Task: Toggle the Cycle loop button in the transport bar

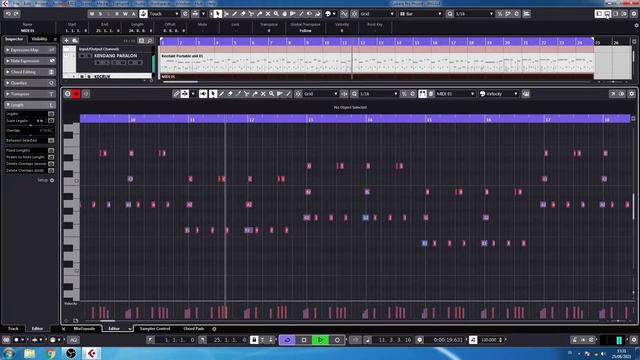Action: tap(287, 340)
